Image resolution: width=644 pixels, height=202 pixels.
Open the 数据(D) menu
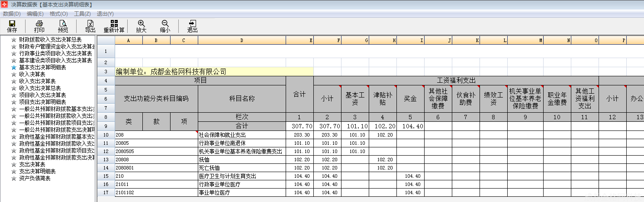[x=12, y=14]
